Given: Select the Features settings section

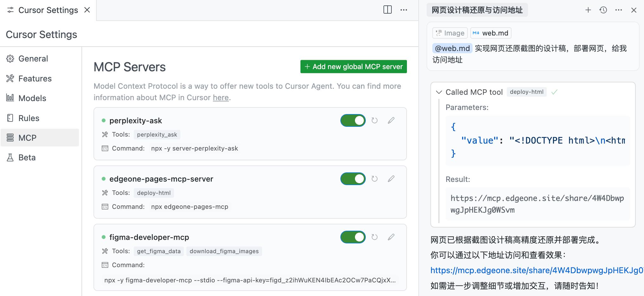Looking at the screenshot, I should pos(35,79).
